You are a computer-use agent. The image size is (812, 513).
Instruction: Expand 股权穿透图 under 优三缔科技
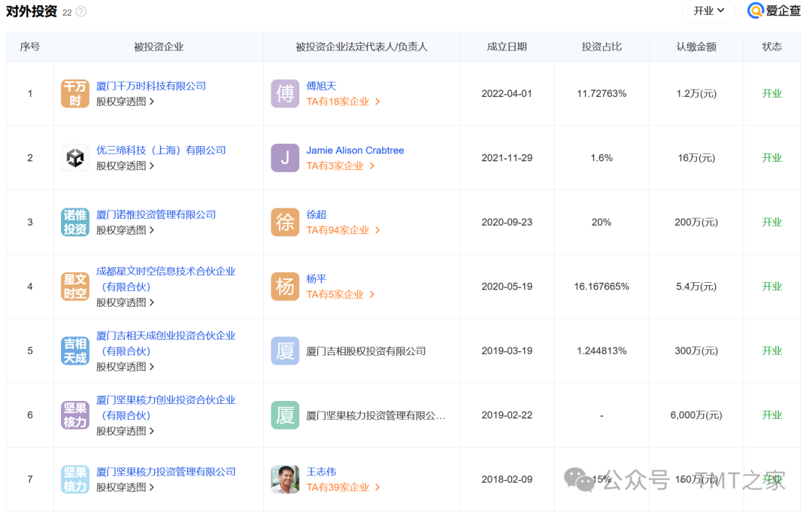pyautogui.click(x=125, y=165)
